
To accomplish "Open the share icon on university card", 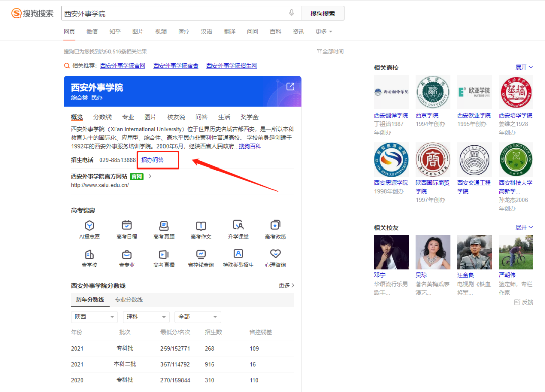I will [x=290, y=87].
